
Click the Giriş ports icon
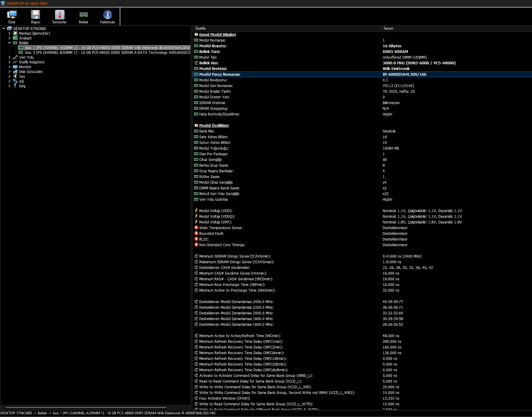[x=15, y=86]
